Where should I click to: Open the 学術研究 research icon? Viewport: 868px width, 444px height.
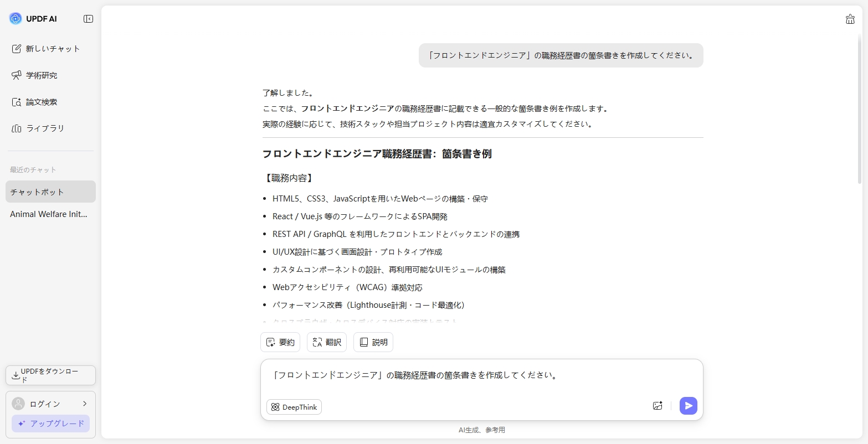click(x=17, y=75)
